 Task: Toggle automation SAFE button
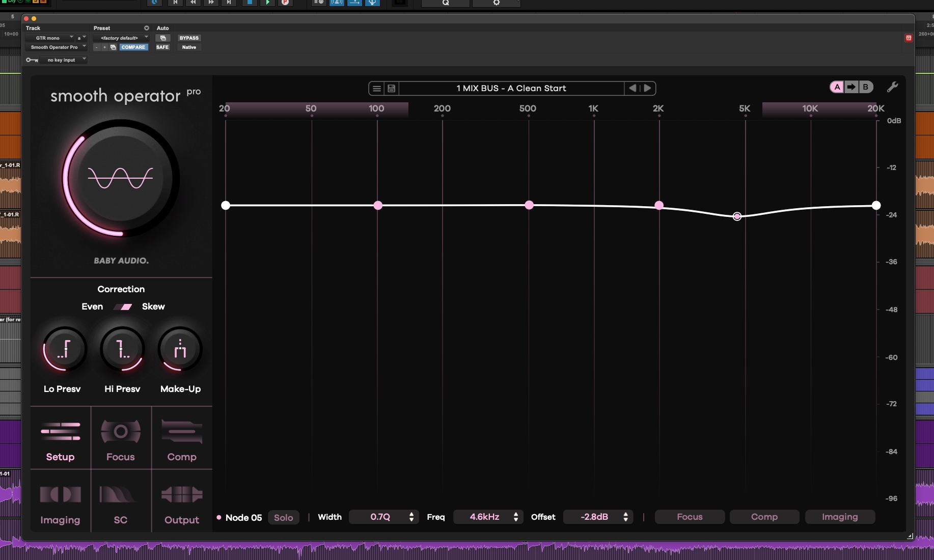point(162,47)
